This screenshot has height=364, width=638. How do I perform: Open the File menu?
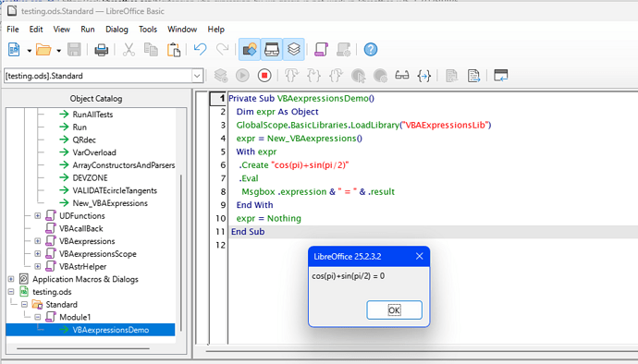[13, 30]
